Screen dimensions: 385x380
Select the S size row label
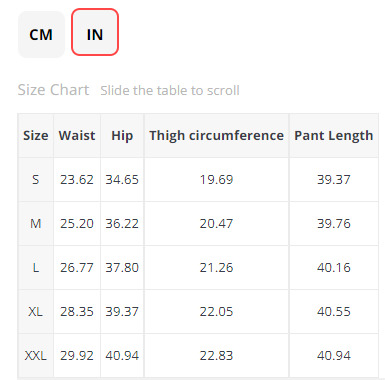coord(36,180)
